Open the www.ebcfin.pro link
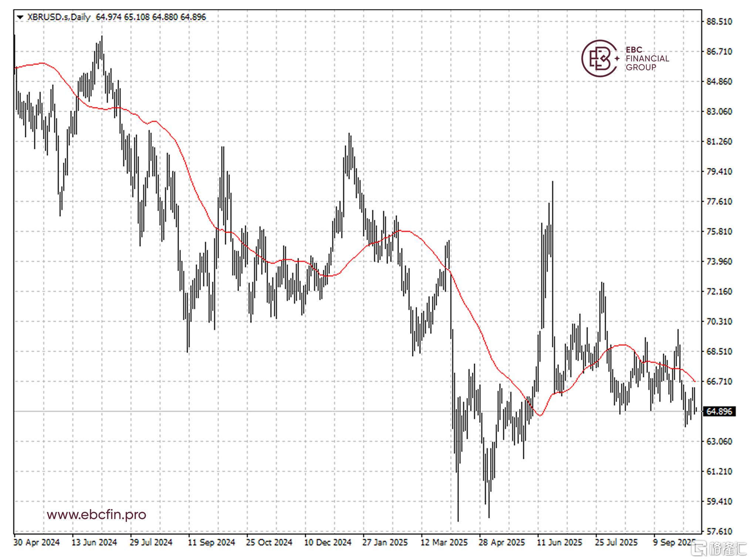This screenshot has width=750, height=560. pyautogui.click(x=96, y=515)
